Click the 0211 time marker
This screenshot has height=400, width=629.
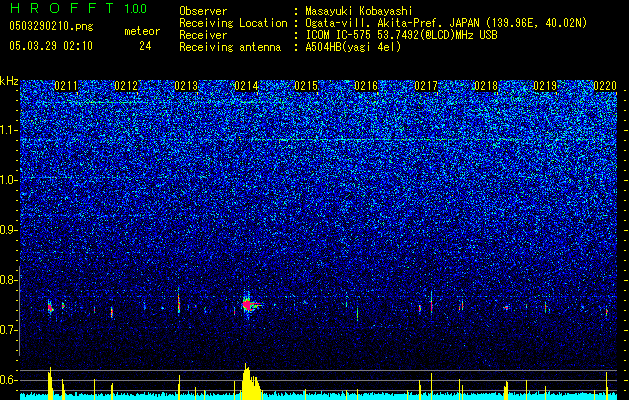[66, 86]
